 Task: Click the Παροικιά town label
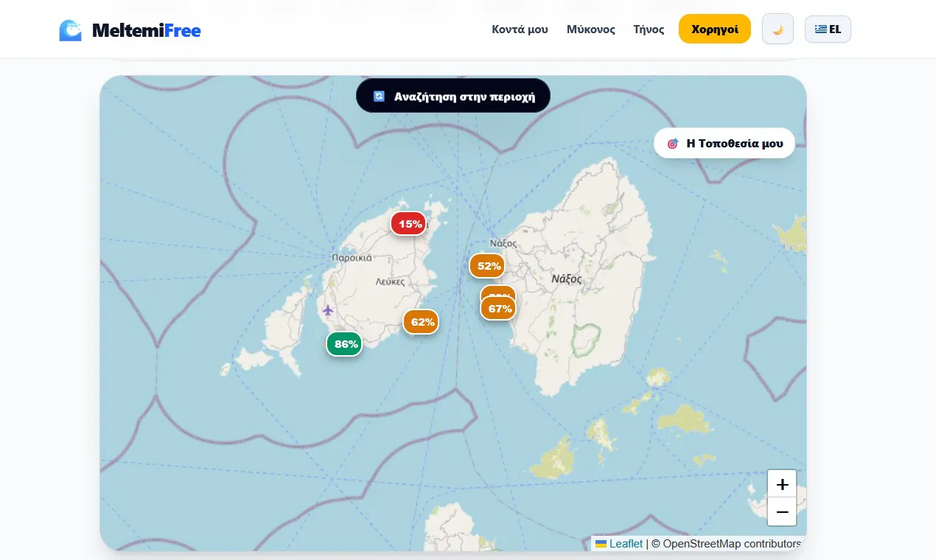tap(352, 258)
